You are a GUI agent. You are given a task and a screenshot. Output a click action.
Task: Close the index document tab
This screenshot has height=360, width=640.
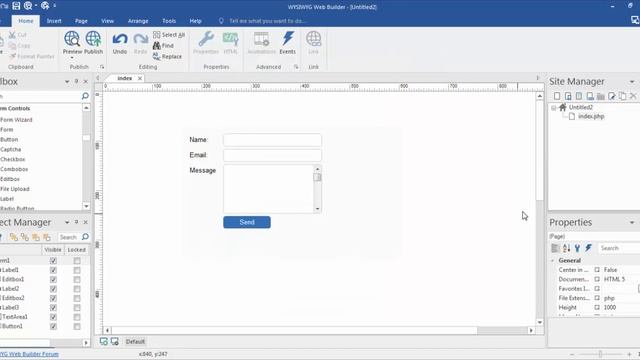(x=140, y=78)
